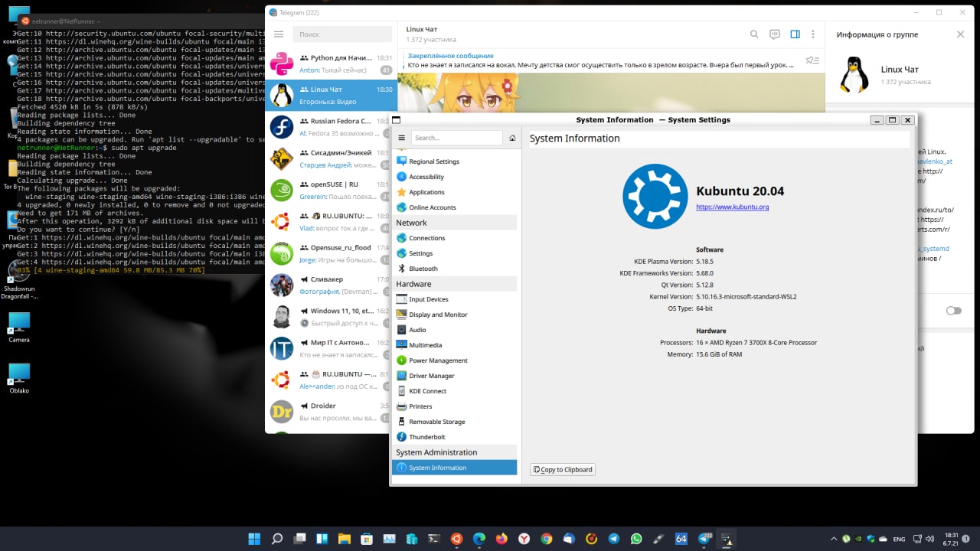Open the comments view icon in Telegram header
Image resolution: width=980 pixels, height=551 pixels.
click(775, 34)
